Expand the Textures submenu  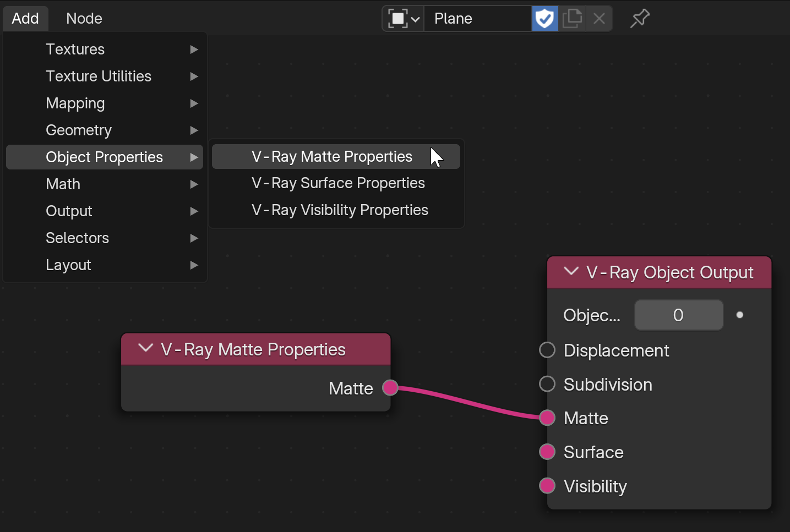(x=105, y=49)
